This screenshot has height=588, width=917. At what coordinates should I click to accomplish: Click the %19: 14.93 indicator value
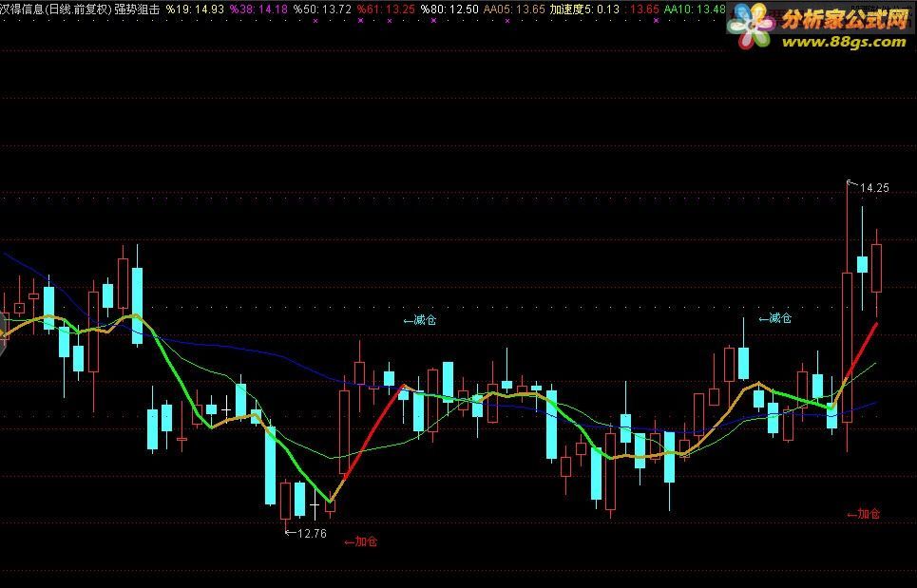[x=195, y=9]
